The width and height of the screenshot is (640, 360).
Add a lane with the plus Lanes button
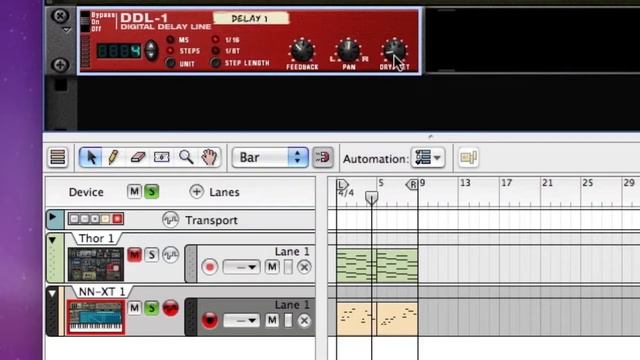[196, 191]
